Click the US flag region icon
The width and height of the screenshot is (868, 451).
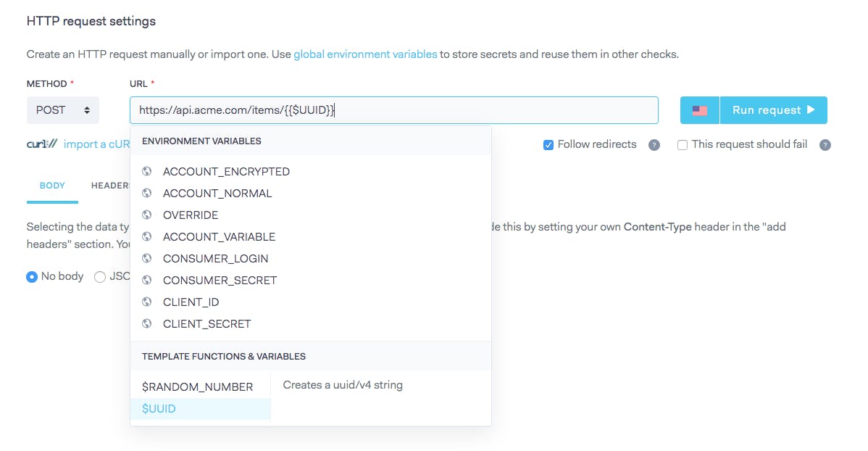(699, 110)
